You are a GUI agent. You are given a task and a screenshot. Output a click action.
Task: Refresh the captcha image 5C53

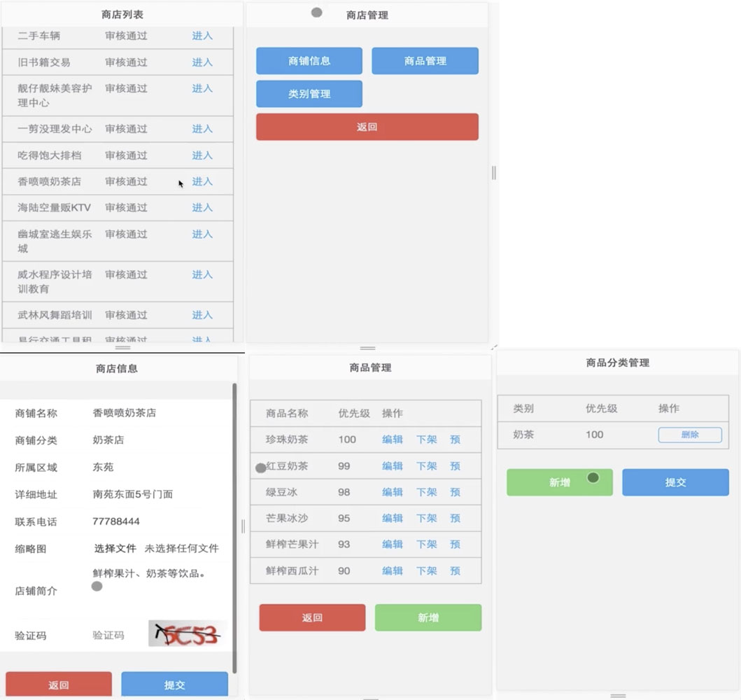point(188,633)
